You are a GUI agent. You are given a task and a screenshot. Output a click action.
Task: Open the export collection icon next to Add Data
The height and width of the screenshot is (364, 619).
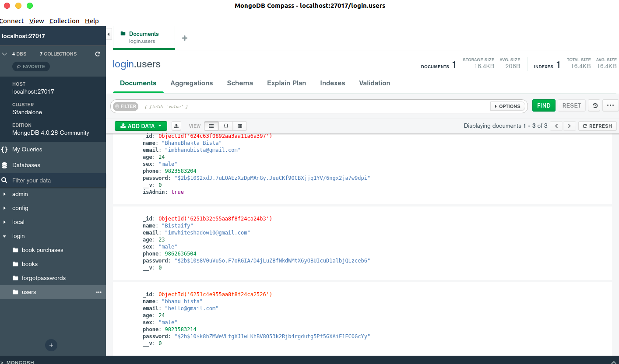click(x=176, y=126)
